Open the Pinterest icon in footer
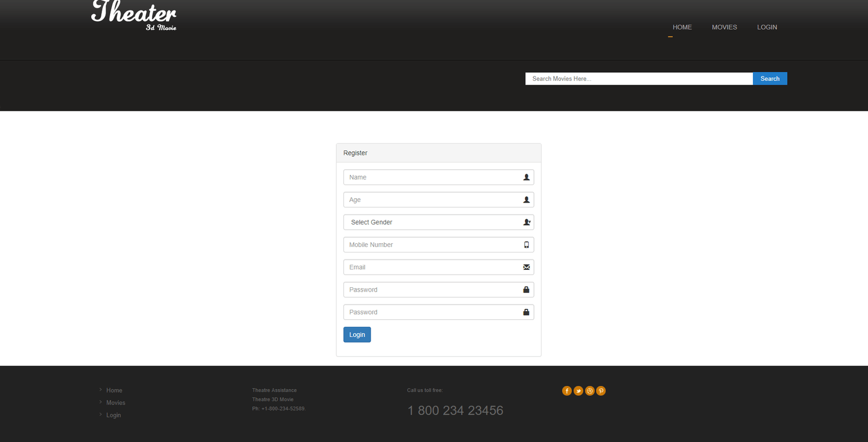 [601, 391]
